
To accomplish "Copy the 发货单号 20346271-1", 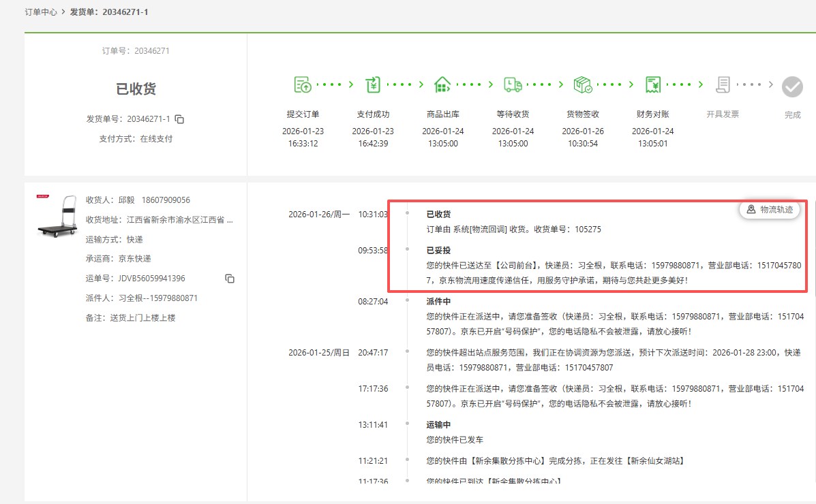I will [x=179, y=119].
